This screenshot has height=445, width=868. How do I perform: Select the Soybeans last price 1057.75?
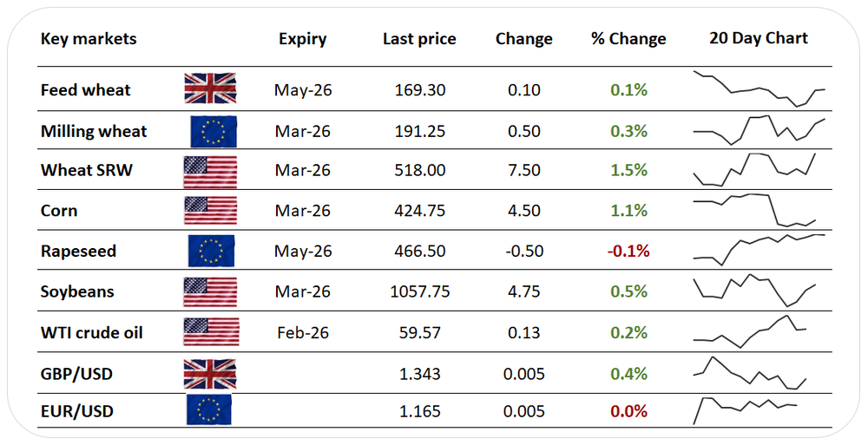click(419, 291)
